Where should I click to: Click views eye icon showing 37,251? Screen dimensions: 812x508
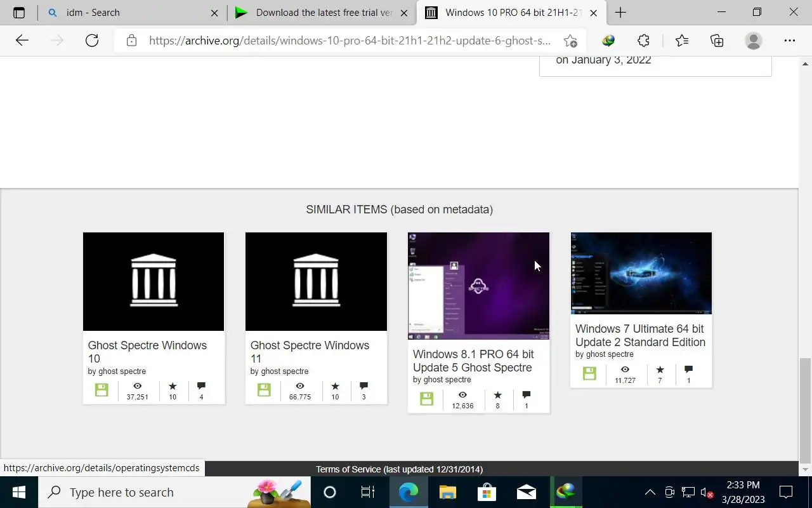coord(138,386)
